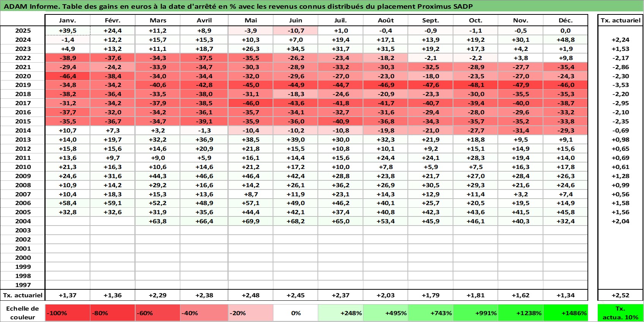Screen dimensions: 644x322
Task: Click January 2020 cell '-46,4'
Action: pos(68,76)
